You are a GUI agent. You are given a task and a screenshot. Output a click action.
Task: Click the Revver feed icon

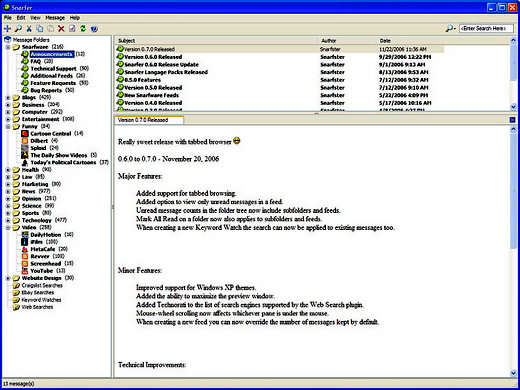point(25,256)
